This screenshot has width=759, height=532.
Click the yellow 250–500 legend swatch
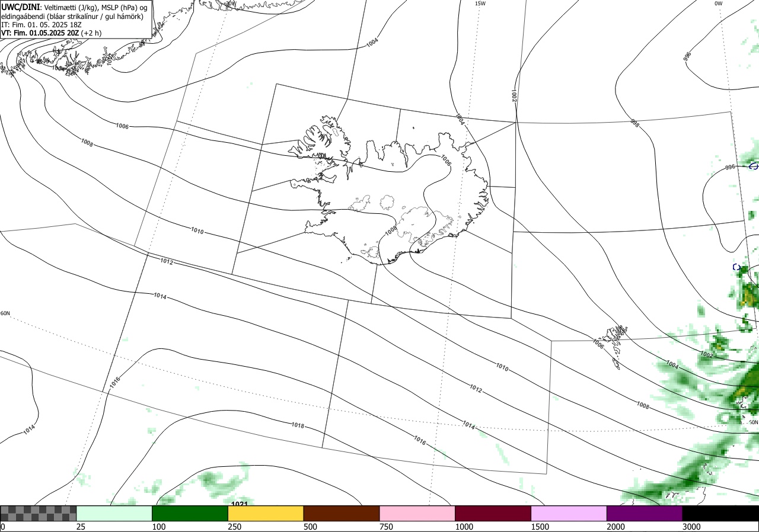click(x=266, y=513)
